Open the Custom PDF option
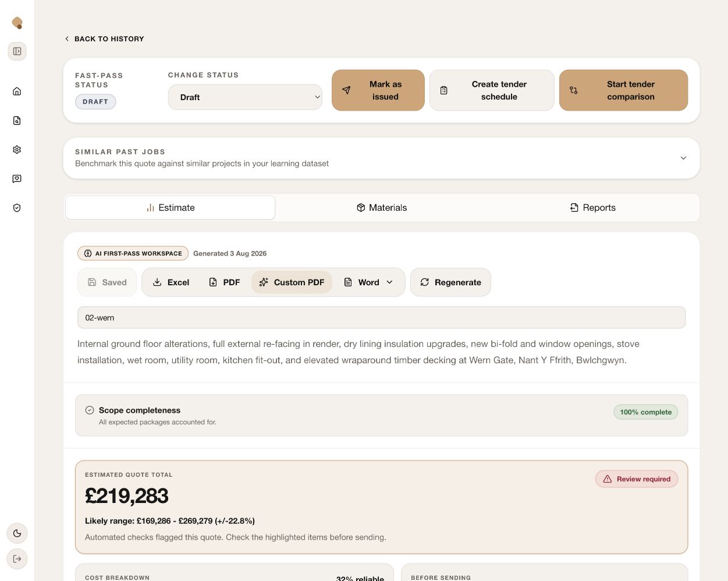Image resolution: width=728 pixels, height=581 pixels. pyautogui.click(x=292, y=282)
